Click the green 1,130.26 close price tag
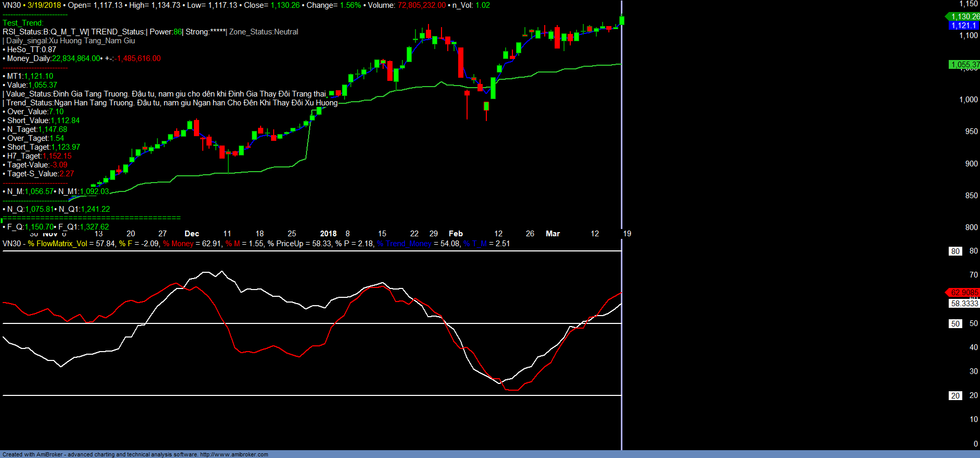Viewport: 980px width, 458px height. click(x=964, y=17)
